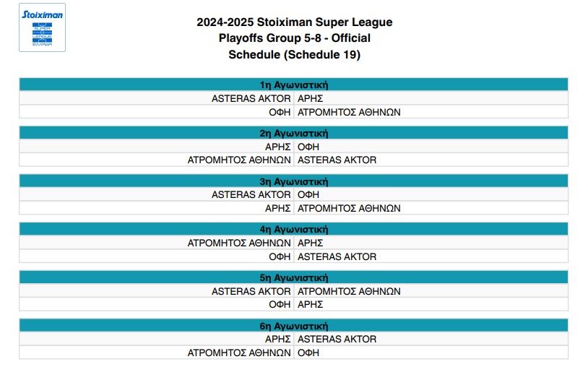Select the 4η Αγωνιστική header bar

(x=293, y=230)
